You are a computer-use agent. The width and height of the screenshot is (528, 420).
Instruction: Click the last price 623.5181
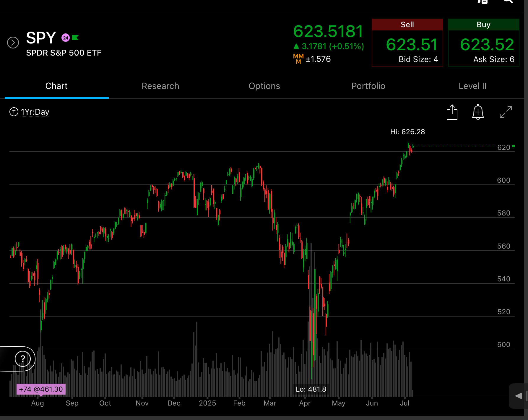pyautogui.click(x=328, y=31)
